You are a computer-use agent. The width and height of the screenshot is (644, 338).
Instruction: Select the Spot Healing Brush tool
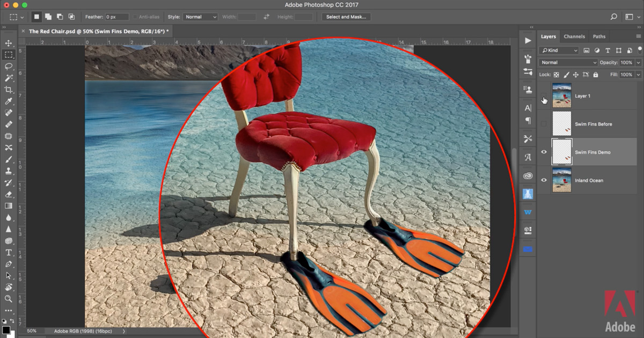[x=9, y=113]
